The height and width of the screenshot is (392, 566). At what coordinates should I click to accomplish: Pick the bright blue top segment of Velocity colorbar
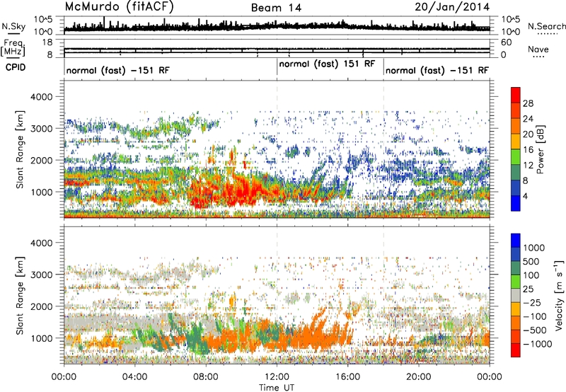coord(516,241)
